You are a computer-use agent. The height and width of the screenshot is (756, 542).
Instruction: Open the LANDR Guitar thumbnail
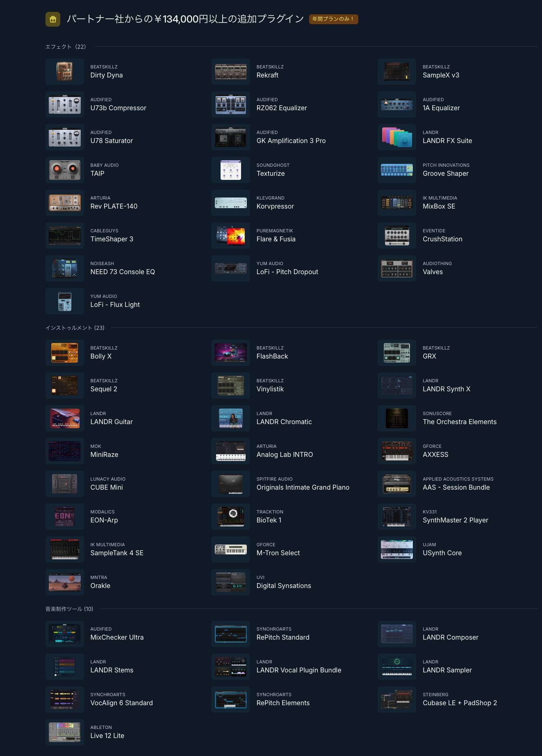pyautogui.click(x=64, y=418)
